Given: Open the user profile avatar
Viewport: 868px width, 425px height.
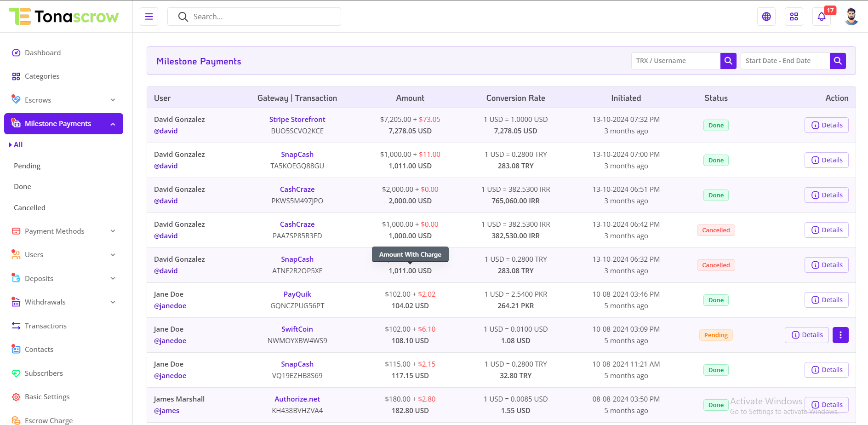Looking at the screenshot, I should (x=851, y=17).
